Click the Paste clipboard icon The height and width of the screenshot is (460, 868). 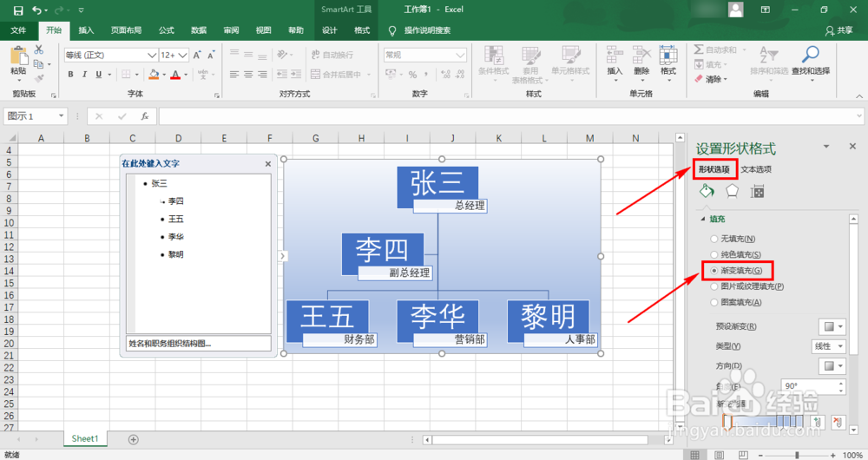[x=18, y=56]
